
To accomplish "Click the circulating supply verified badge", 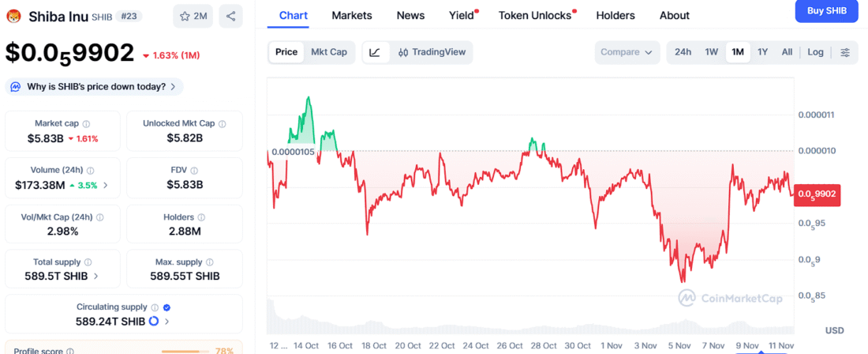I will tap(166, 307).
